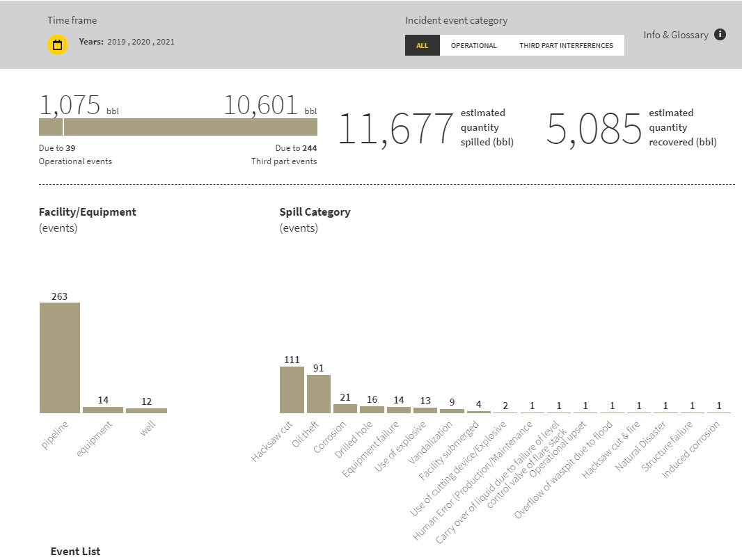This screenshot has width=742, height=560.
Task: Select the Equipment failure bar in Spill Category
Action: 398,410
